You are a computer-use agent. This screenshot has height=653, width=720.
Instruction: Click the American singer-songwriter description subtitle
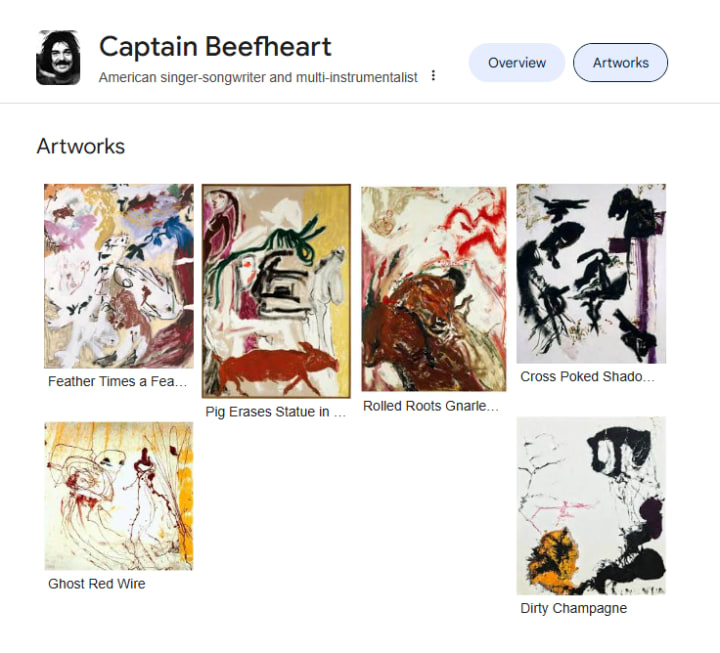pos(258,77)
